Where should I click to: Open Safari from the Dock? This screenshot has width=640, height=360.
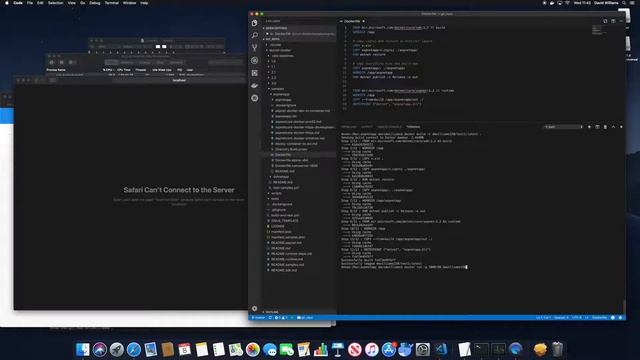(x=133, y=349)
